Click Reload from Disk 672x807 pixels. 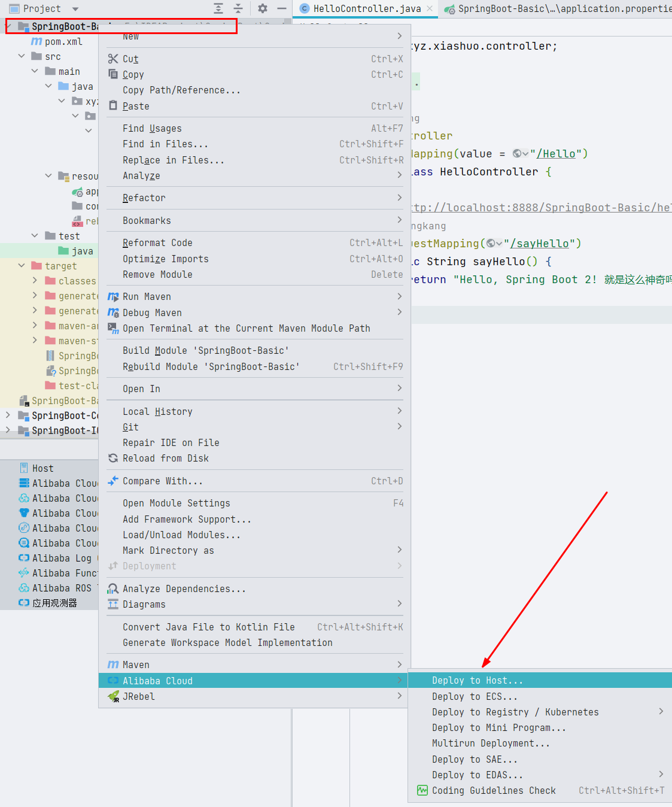coord(254,458)
